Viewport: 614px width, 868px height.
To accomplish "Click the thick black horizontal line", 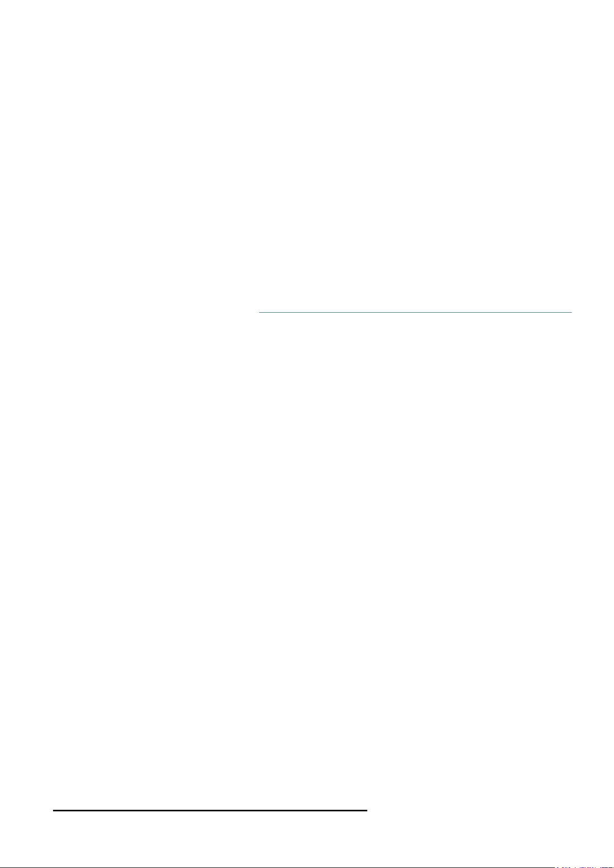I will tap(210, 810).
